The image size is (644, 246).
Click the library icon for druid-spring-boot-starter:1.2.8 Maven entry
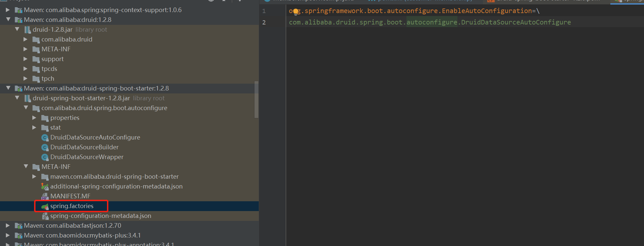coord(19,89)
